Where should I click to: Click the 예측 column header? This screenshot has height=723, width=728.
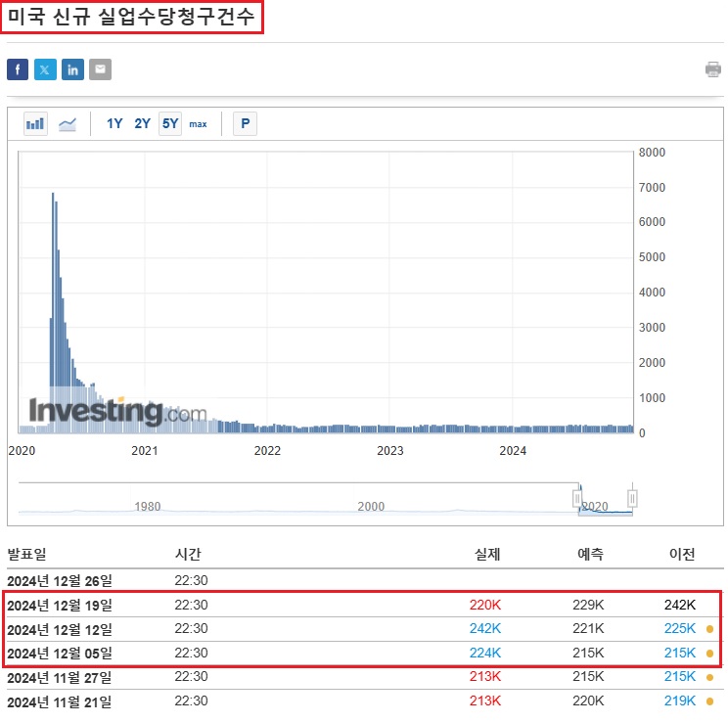click(590, 554)
